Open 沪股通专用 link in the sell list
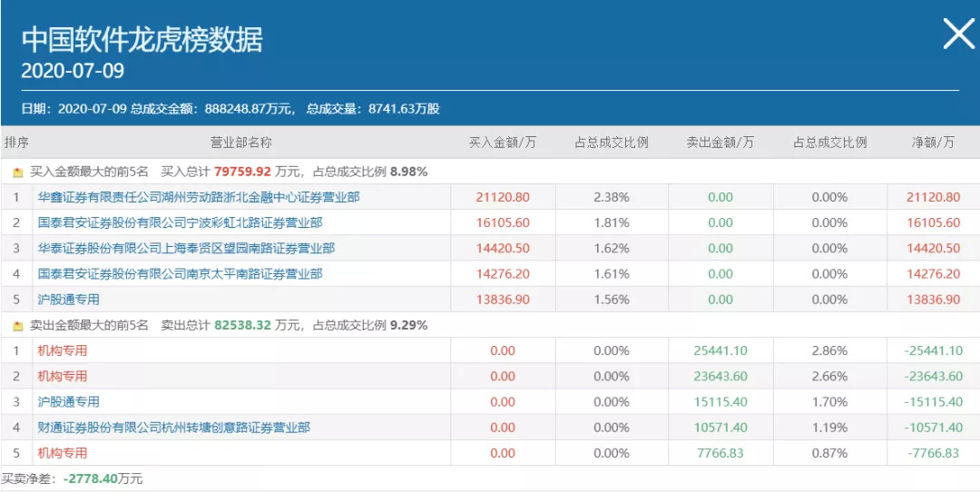 tap(69, 401)
